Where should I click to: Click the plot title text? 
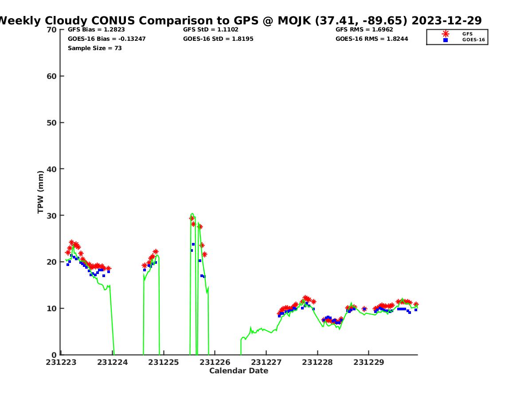pos(239,20)
